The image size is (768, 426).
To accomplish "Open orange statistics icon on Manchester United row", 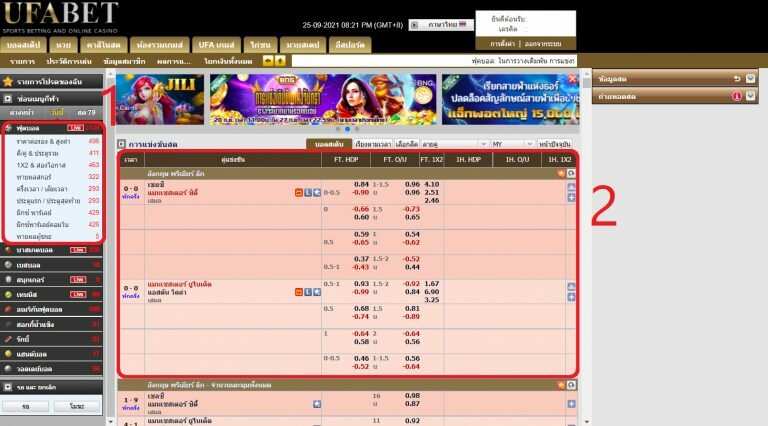I will (299, 292).
